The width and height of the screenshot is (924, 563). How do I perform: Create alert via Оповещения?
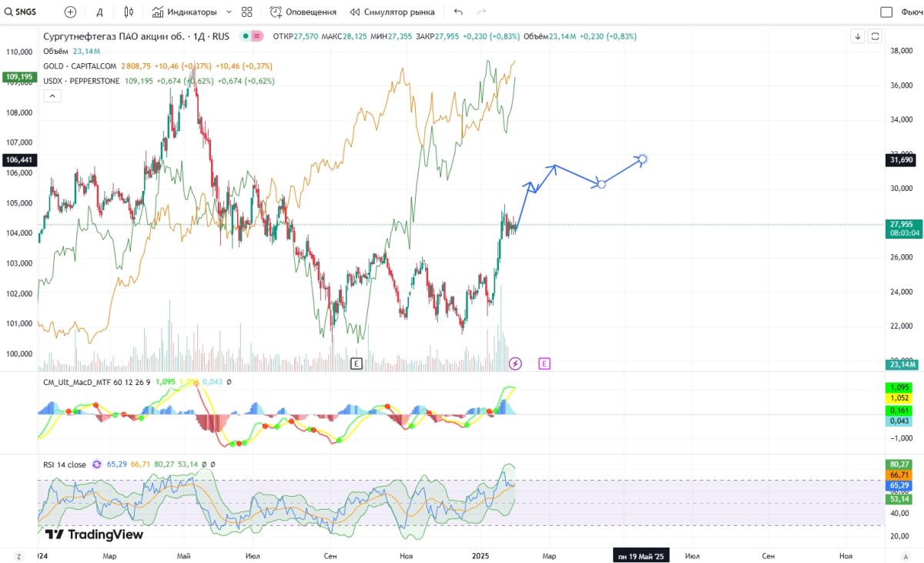[303, 12]
